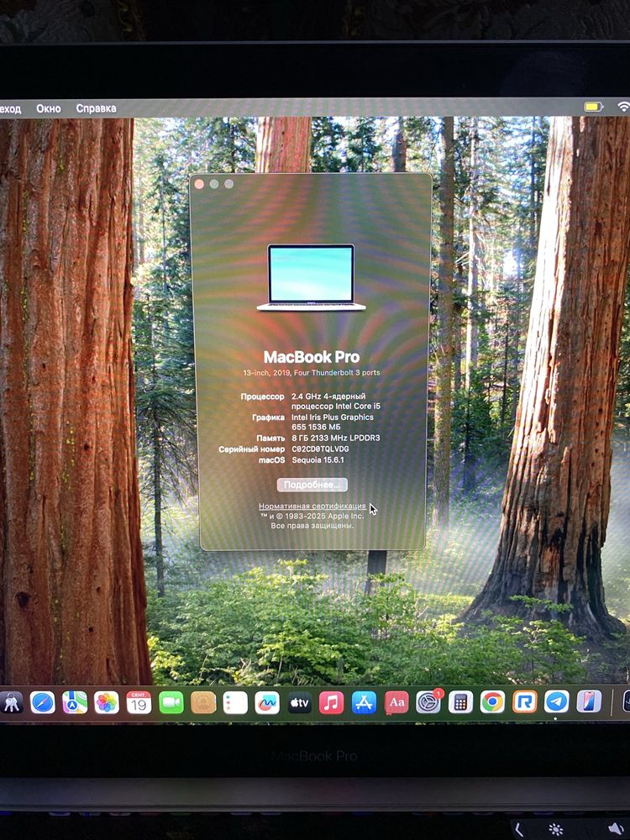The height and width of the screenshot is (840, 630).
Task: Launch FaceTime from the Dock
Action: 171,702
